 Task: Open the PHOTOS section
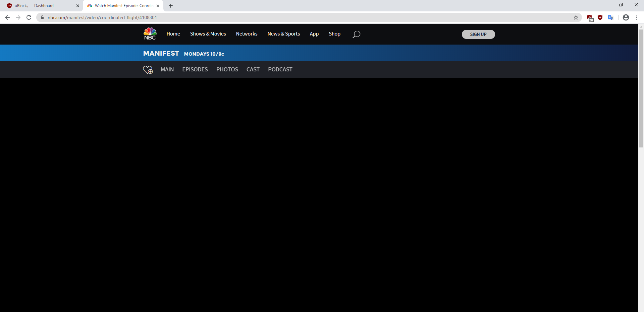[x=227, y=69]
